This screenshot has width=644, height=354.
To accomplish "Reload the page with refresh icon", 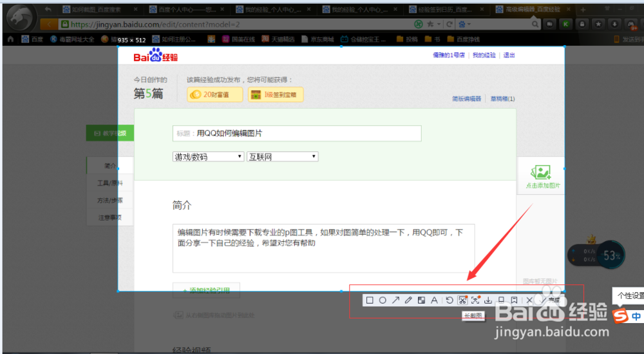I will coord(450,25).
